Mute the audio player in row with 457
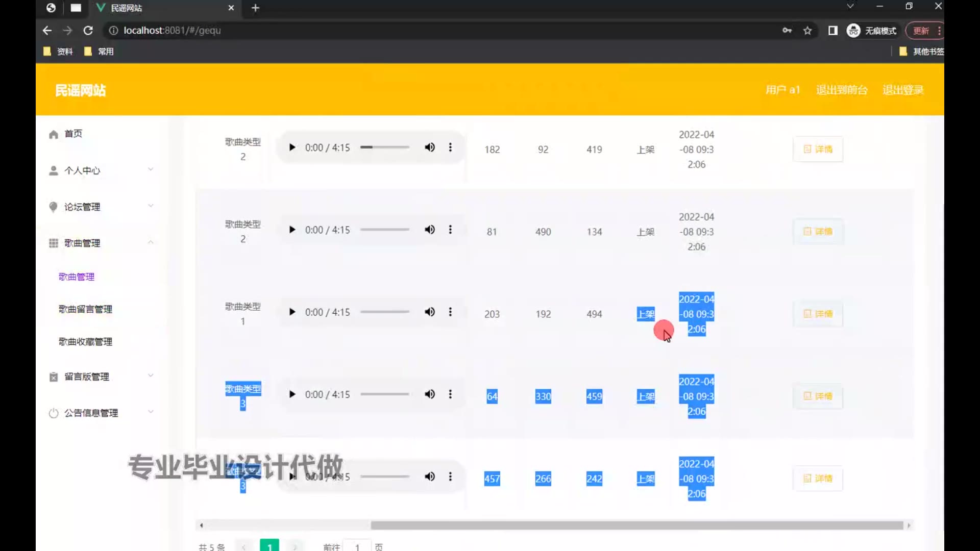The image size is (980, 551). click(430, 477)
